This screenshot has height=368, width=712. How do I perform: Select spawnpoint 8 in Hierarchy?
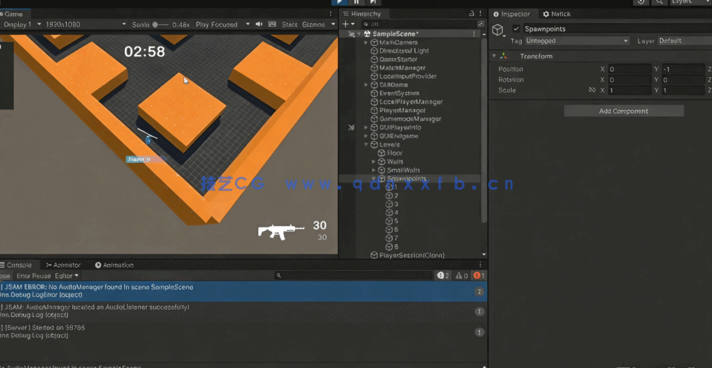tap(396, 247)
